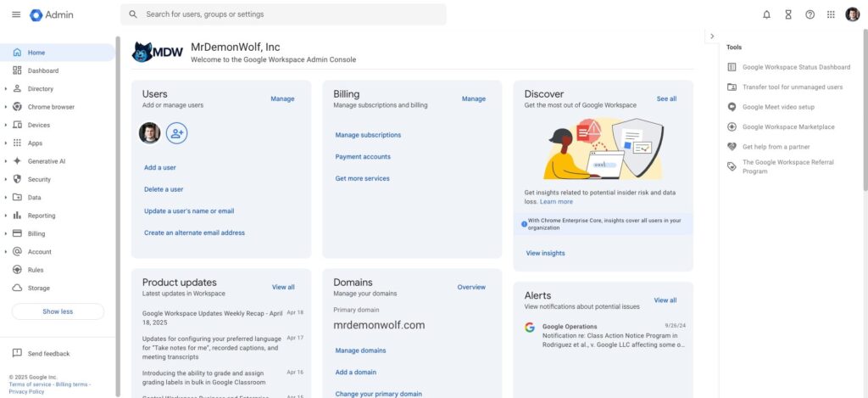Open Security label in the sidebar
Screen dimensions: 868x398
pyautogui.click(x=39, y=180)
